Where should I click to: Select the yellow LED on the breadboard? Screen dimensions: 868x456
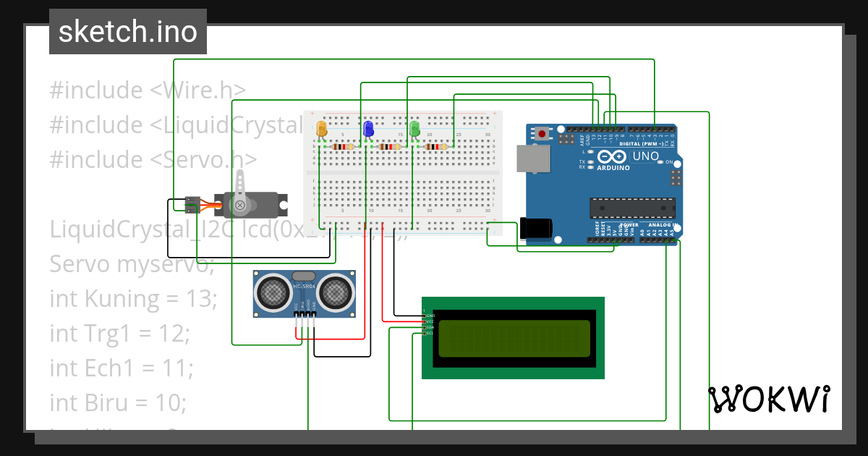[x=321, y=128]
